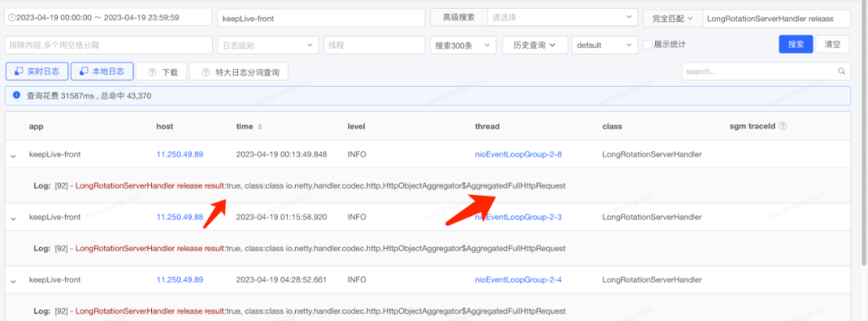Open the 完全匹配 match mode dropdown
868x321 pixels.
click(673, 18)
